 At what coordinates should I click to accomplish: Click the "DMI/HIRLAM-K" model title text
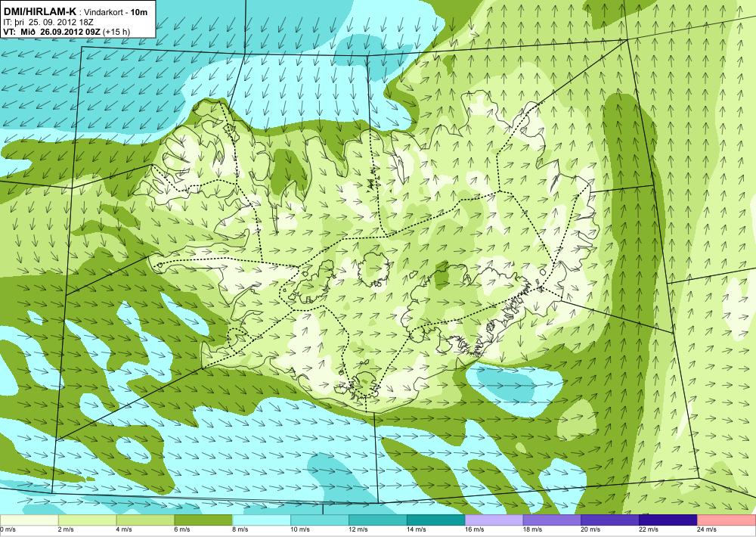39,12
